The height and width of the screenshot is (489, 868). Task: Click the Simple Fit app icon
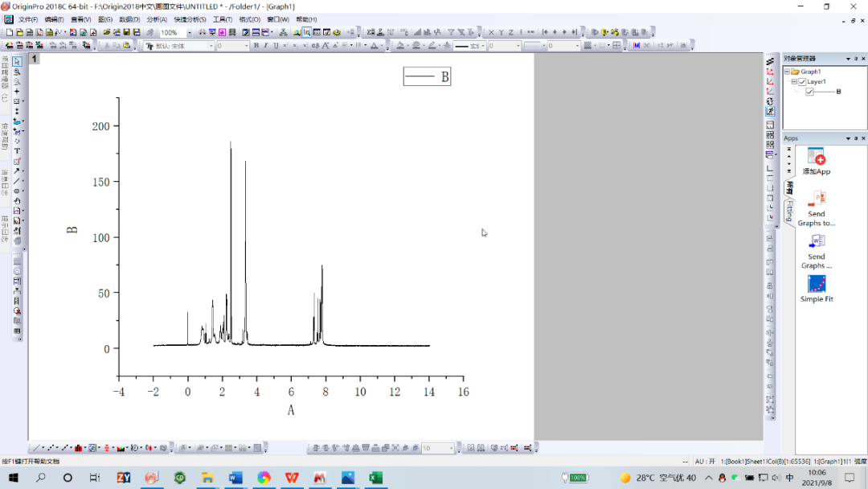[817, 289]
